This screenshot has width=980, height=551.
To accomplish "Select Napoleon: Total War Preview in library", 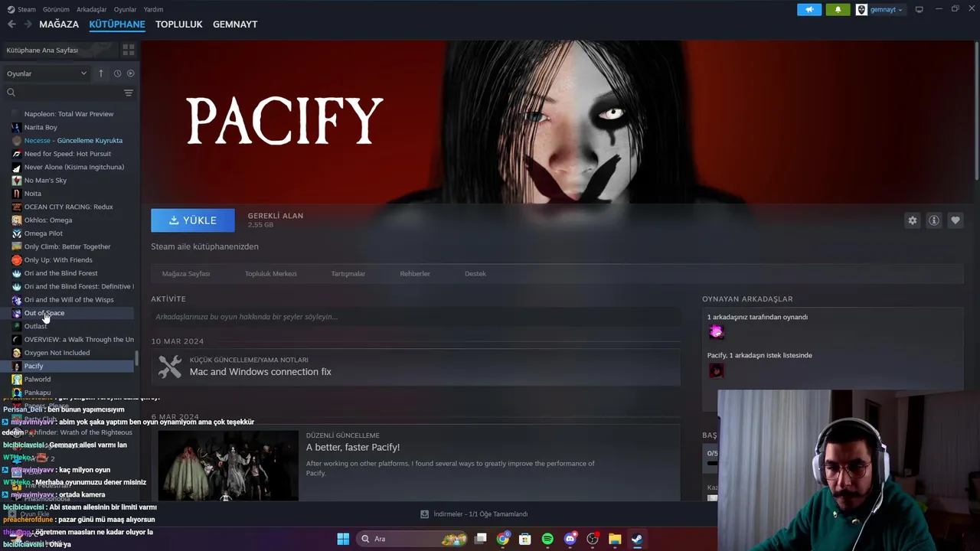I will pos(68,114).
